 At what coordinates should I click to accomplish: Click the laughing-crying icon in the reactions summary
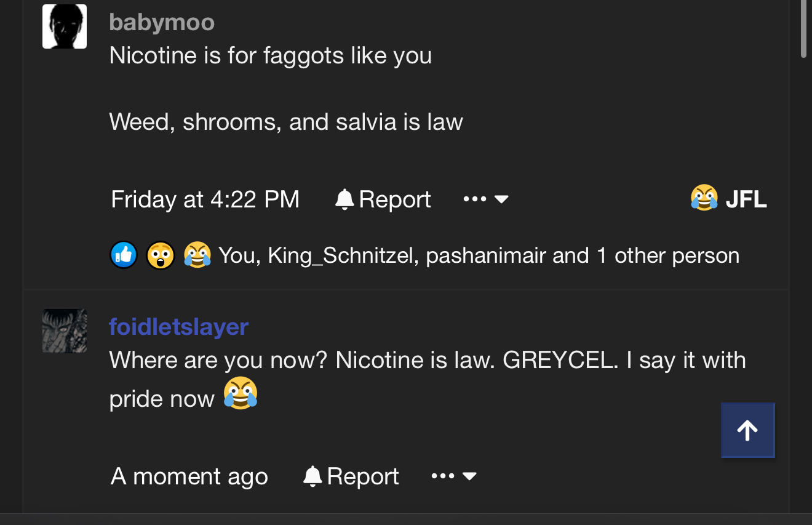tap(197, 255)
